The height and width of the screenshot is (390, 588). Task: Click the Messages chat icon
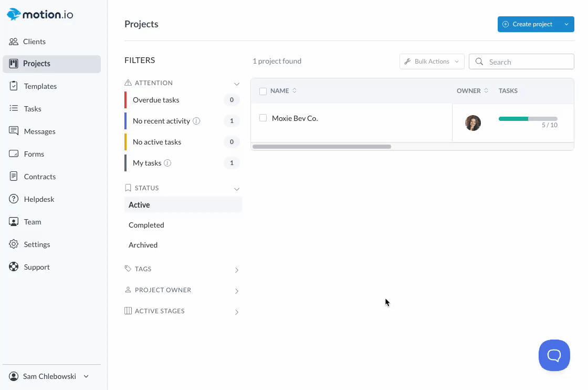coord(14,131)
